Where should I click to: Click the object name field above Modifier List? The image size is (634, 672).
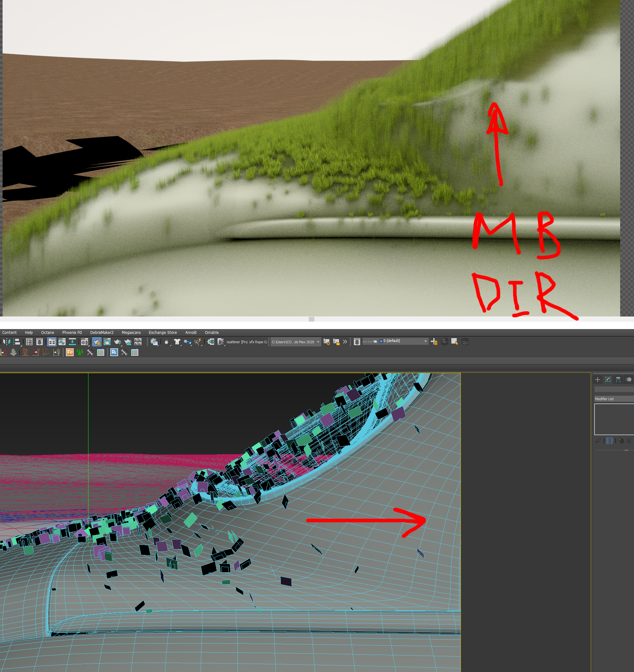coord(613,390)
